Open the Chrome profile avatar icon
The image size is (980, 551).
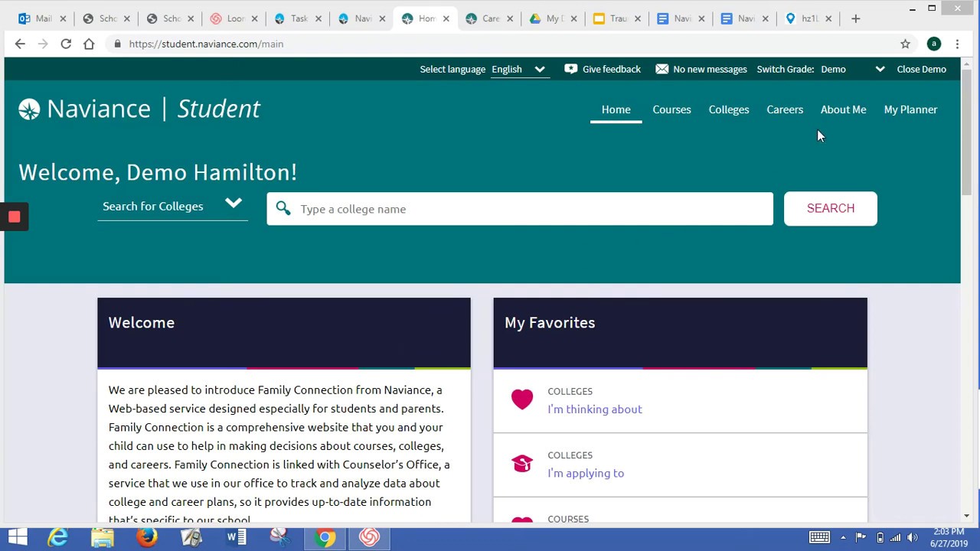click(933, 44)
